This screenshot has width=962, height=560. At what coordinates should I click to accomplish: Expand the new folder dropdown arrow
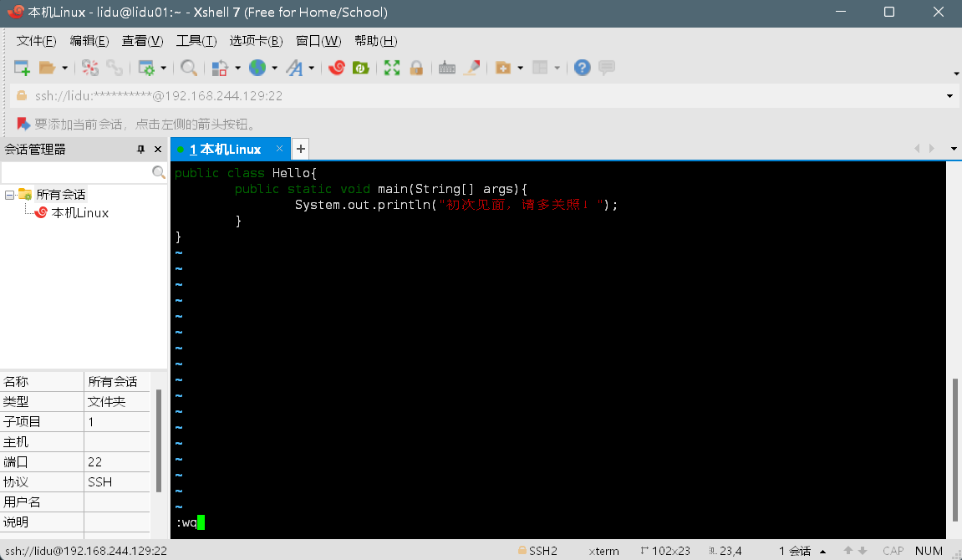point(520,68)
